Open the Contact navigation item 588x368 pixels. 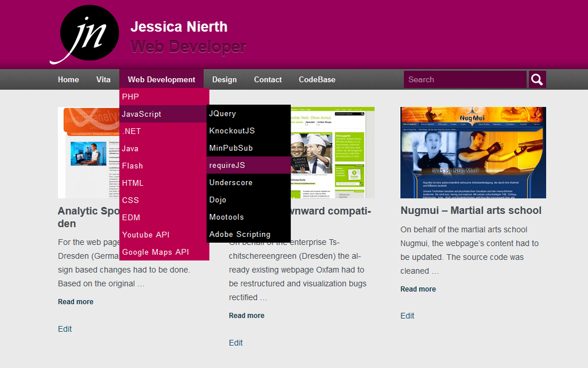pyautogui.click(x=268, y=79)
